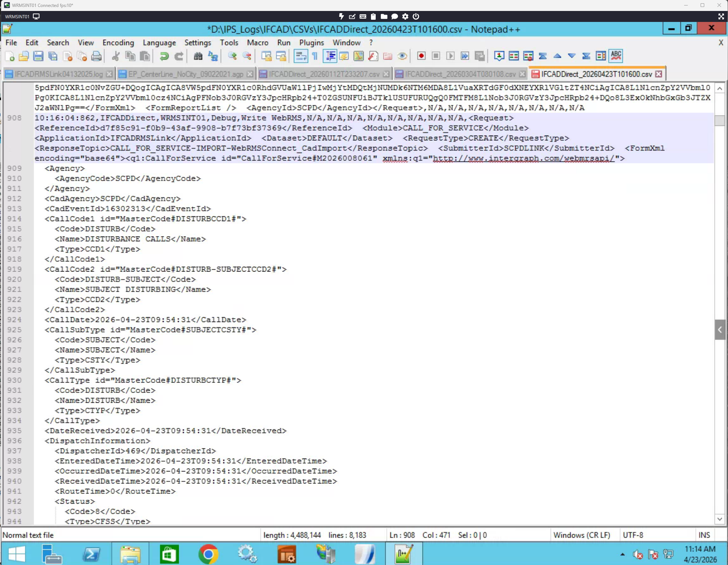Click the Save file toolbar icon
Viewport: 728px width, 565px height.
[38, 56]
